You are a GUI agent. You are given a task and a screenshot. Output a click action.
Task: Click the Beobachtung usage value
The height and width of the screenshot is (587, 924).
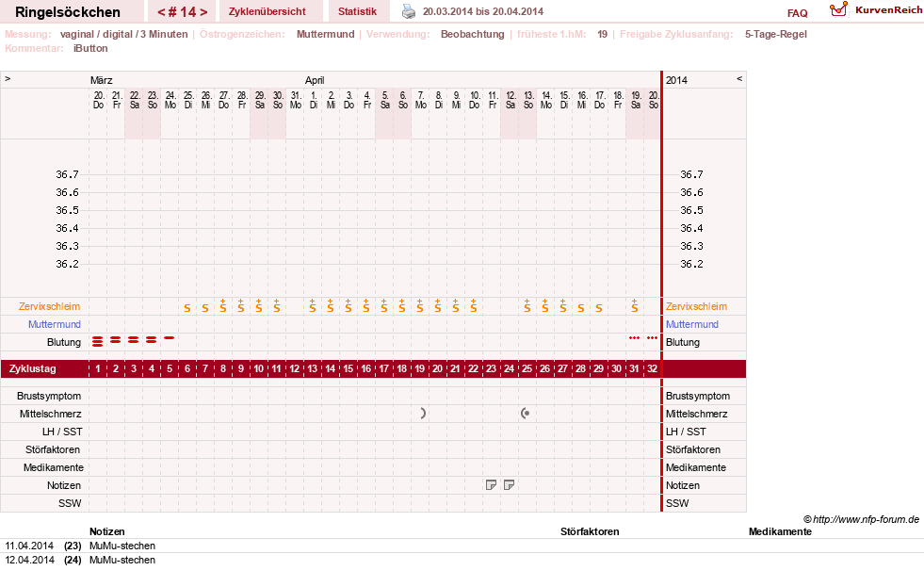click(472, 34)
